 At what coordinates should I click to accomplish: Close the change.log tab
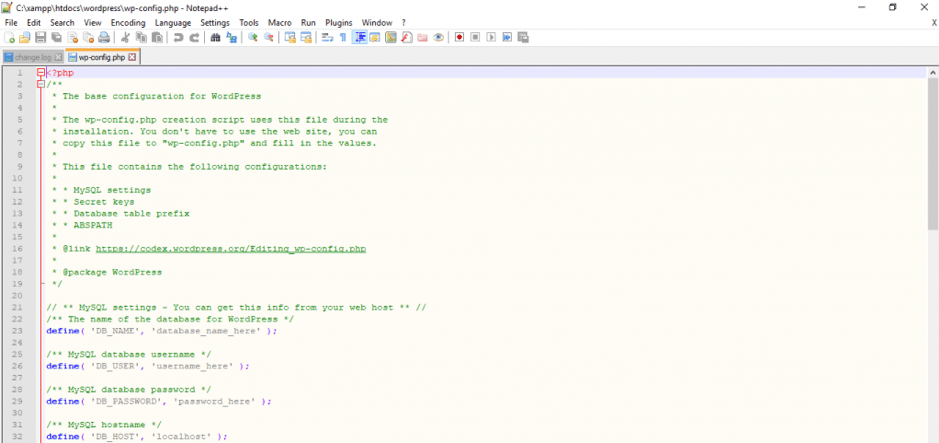[x=58, y=57]
